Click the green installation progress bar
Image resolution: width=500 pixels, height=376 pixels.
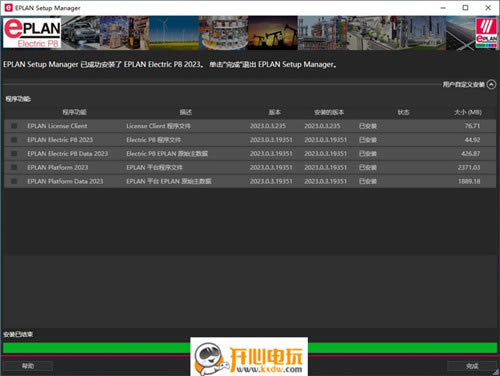pos(250,348)
